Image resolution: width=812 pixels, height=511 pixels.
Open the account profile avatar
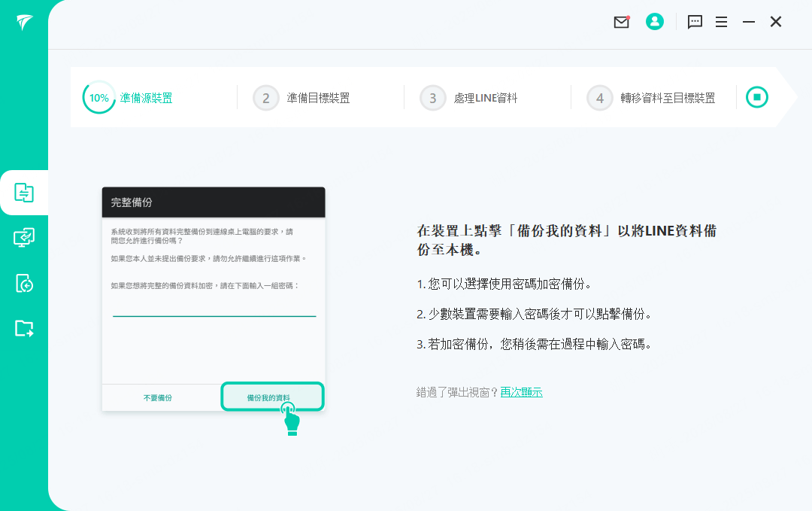click(x=654, y=22)
